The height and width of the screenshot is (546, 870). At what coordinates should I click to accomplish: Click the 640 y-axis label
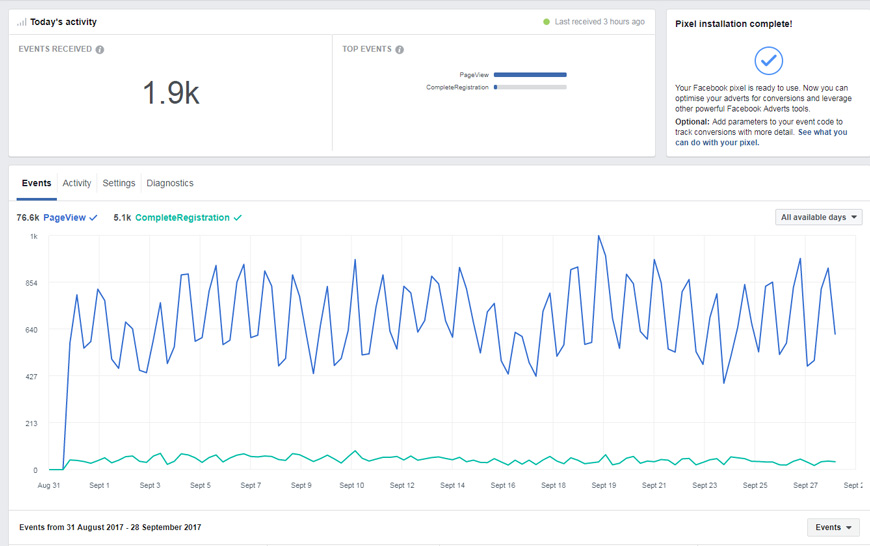[x=32, y=330]
